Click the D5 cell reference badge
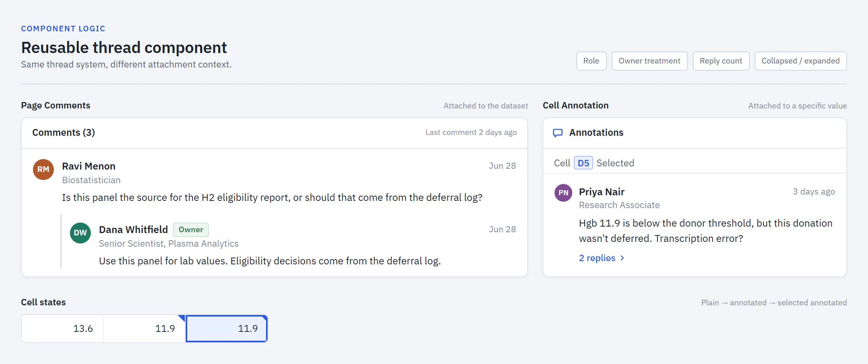868x364 pixels. click(583, 163)
